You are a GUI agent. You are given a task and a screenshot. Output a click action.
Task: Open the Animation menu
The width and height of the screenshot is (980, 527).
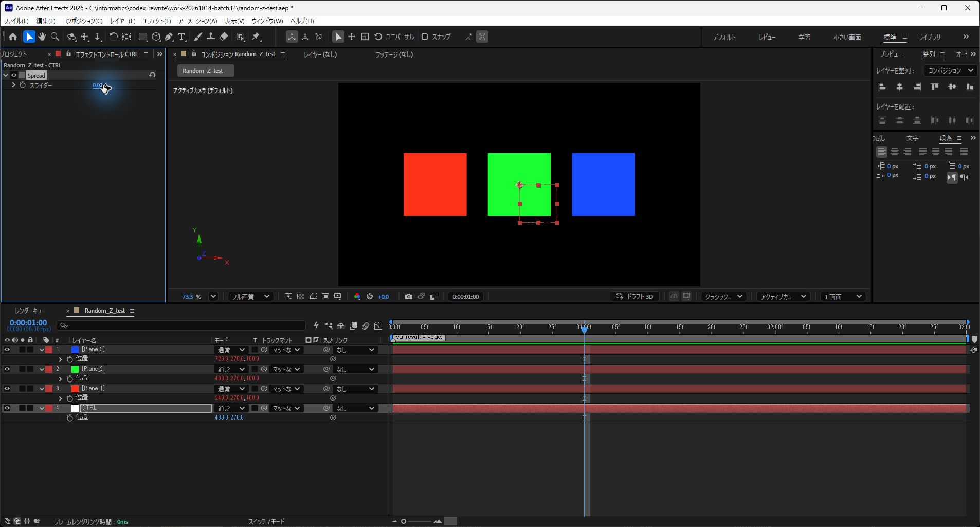pyautogui.click(x=197, y=21)
